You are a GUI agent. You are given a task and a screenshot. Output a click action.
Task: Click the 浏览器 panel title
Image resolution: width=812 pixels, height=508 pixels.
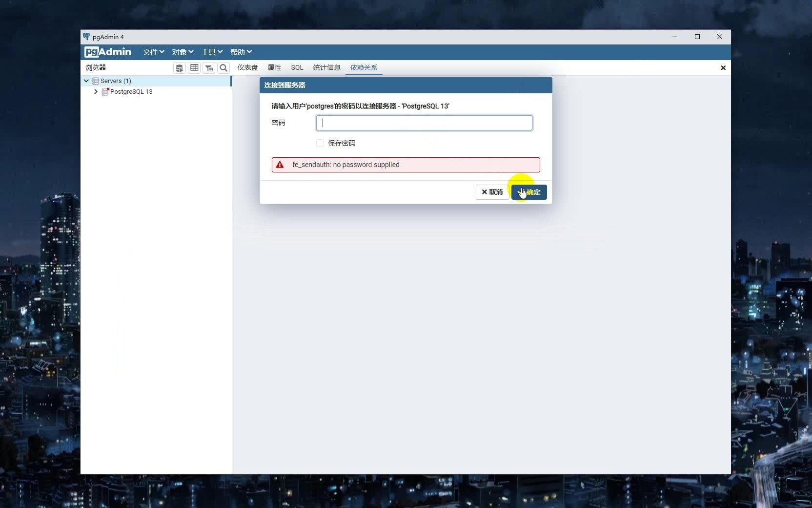(x=96, y=68)
